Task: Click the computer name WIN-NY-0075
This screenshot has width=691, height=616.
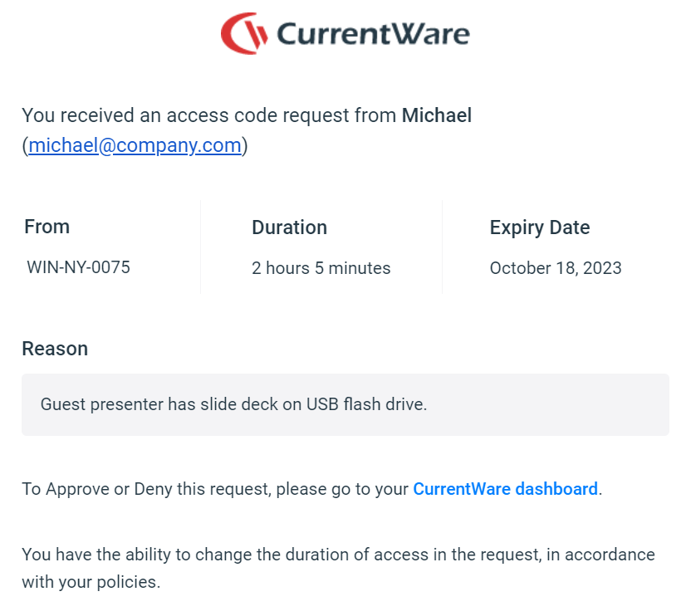Action: pyautogui.click(x=79, y=267)
